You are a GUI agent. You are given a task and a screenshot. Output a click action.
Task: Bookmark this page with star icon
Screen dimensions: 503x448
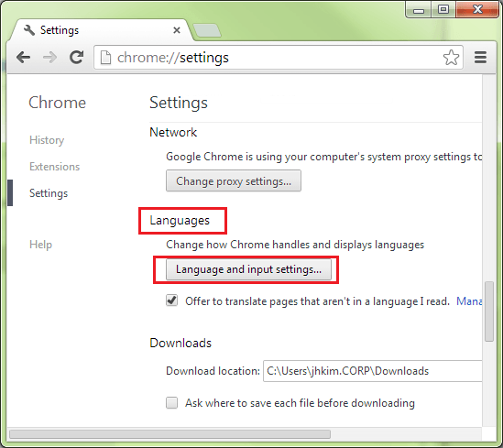click(451, 58)
